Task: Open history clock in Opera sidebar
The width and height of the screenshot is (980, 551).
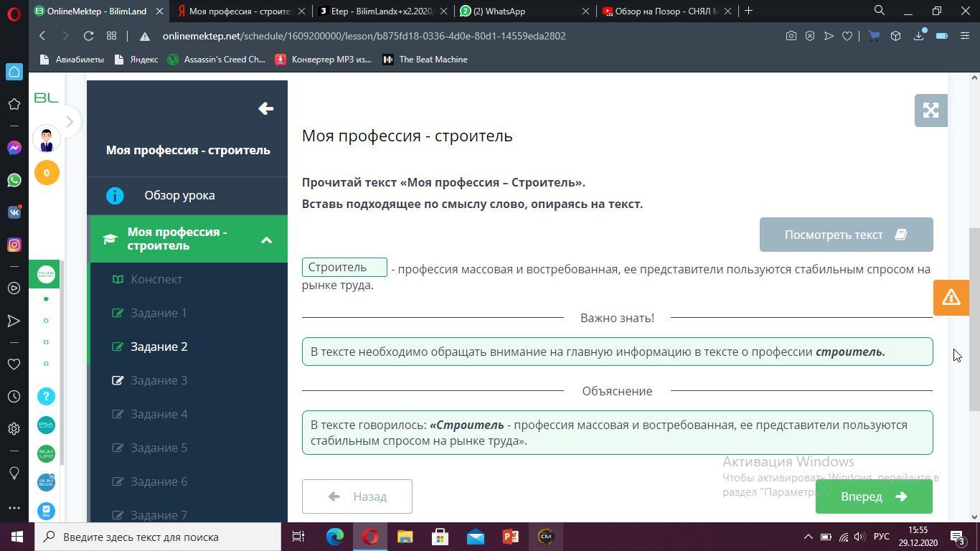Action: tap(14, 397)
